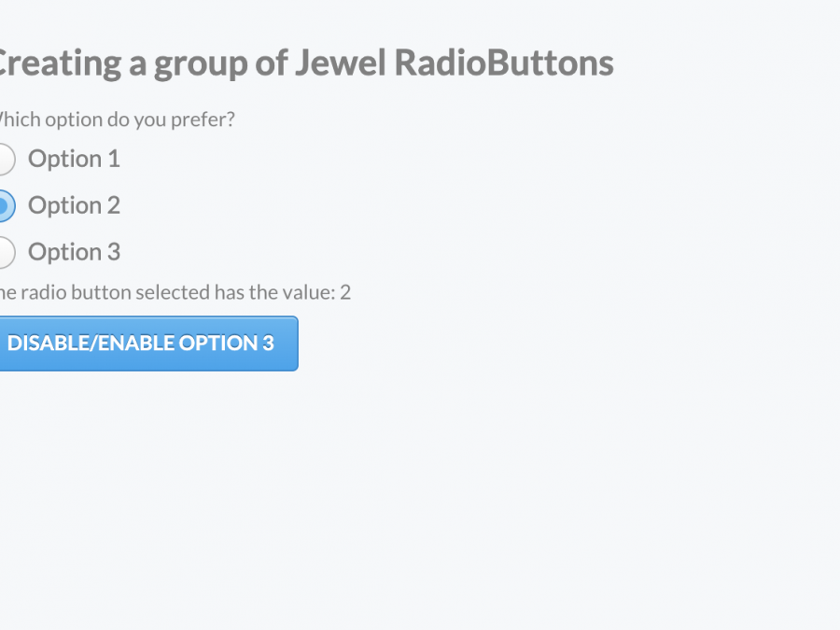Click the value number "2" in status line
This screenshot has height=630, width=840.
(x=345, y=292)
